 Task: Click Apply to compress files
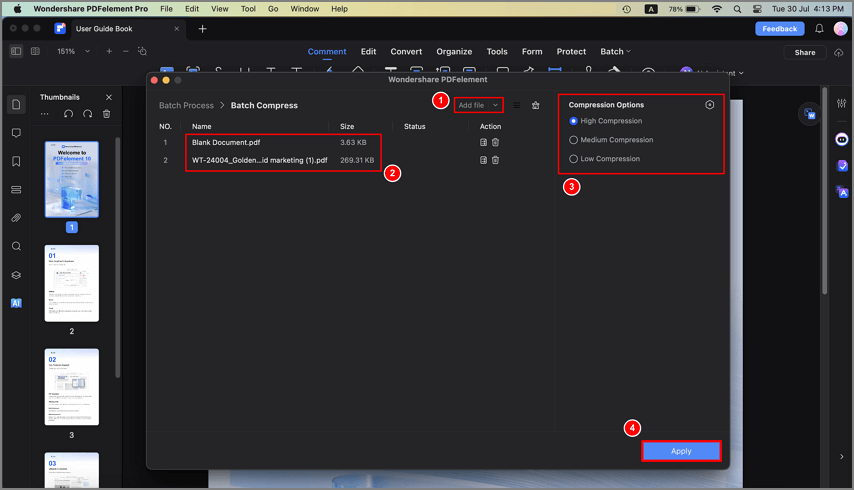click(x=681, y=451)
